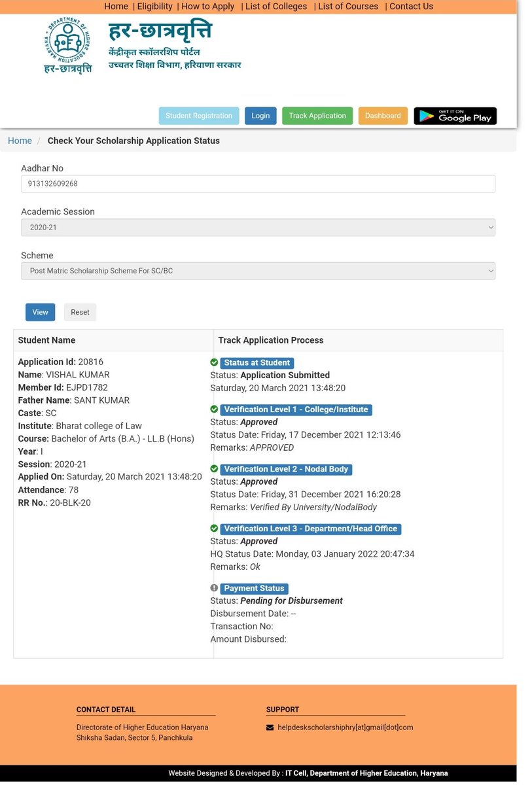Open How to Apply in top menu
Image resolution: width=532 pixels, height=785 pixels.
(208, 7)
